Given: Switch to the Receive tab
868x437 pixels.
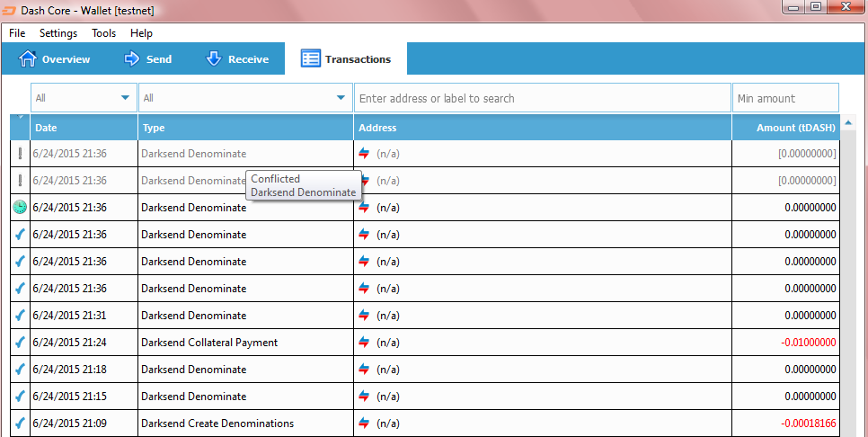Looking at the screenshot, I should 237,59.
